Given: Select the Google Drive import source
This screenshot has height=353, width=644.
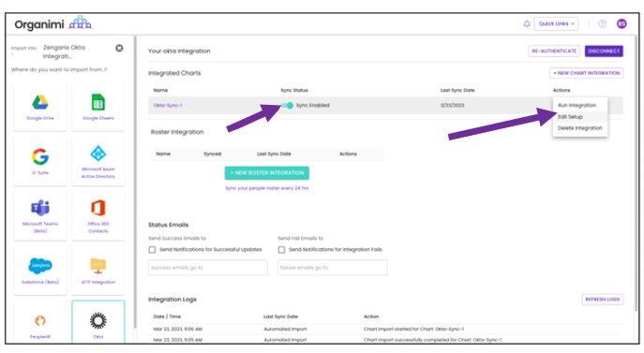Looking at the screenshot, I should (x=39, y=107).
